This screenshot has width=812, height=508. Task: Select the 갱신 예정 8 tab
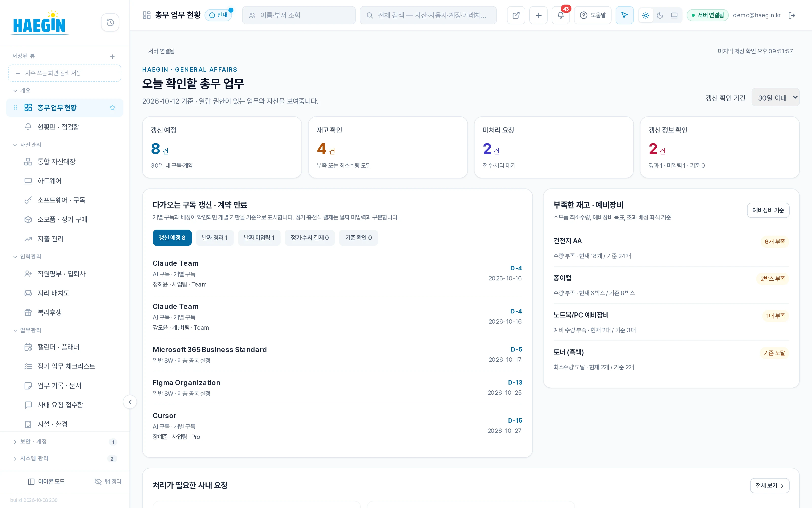(x=172, y=237)
